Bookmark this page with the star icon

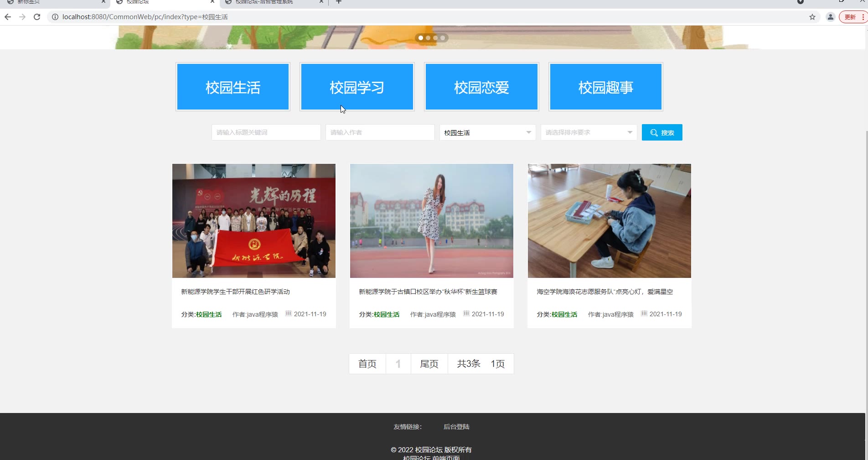click(x=812, y=17)
